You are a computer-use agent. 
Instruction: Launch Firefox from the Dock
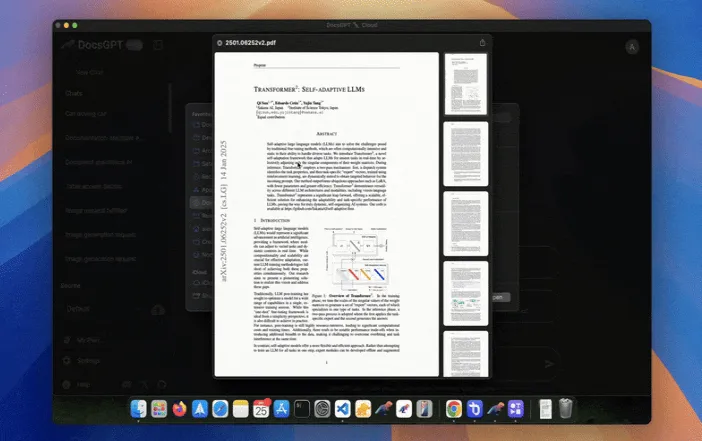tap(180, 408)
